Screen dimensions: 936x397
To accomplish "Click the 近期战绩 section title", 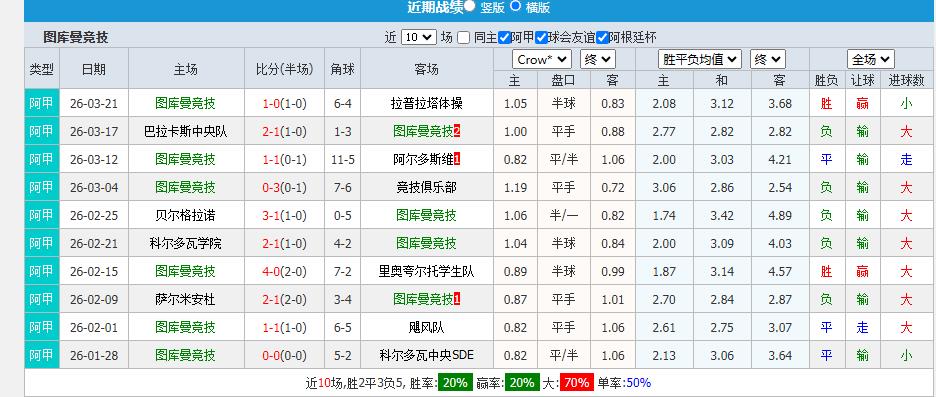I will [x=435, y=7].
